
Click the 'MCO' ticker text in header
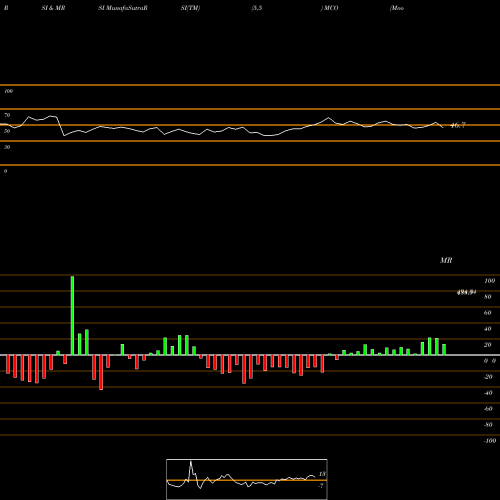pos(331,8)
